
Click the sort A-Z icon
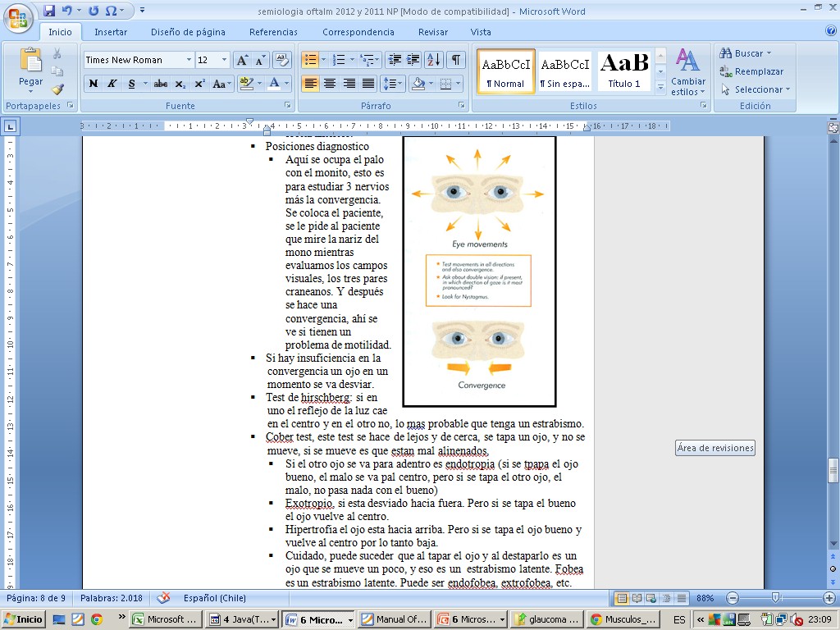(x=434, y=60)
